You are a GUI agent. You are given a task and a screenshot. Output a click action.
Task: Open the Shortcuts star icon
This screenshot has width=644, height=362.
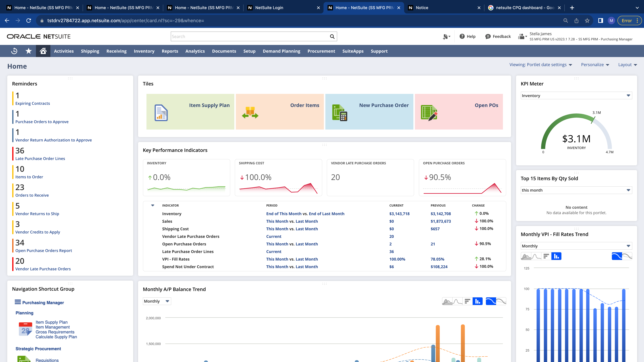(x=29, y=51)
